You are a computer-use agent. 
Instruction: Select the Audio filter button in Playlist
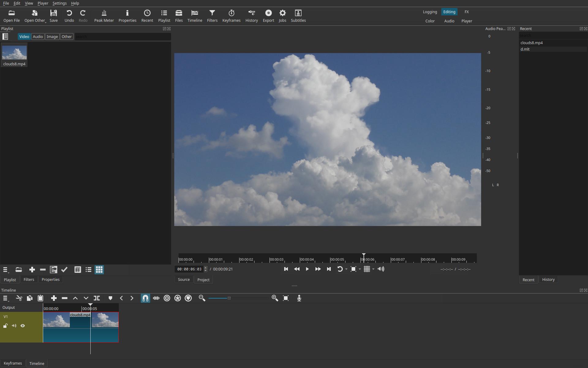[38, 36]
